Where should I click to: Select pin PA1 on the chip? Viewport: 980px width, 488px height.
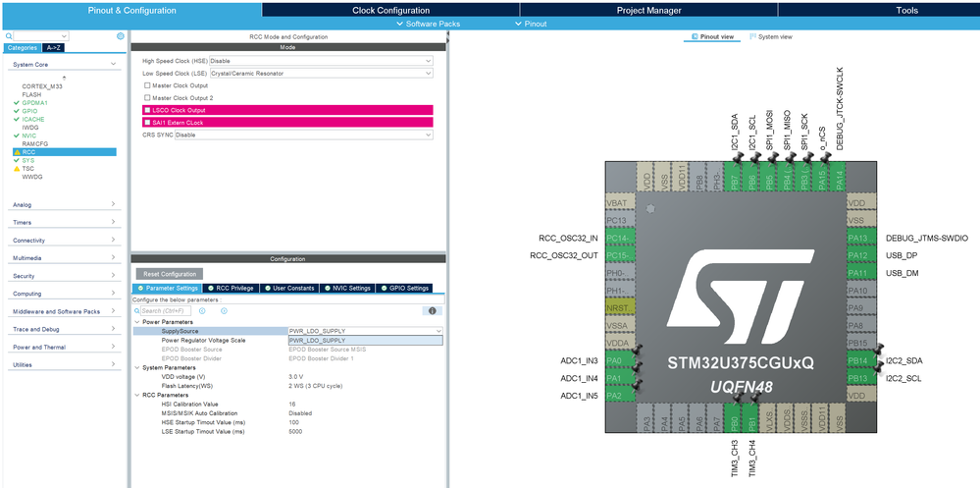[620, 378]
